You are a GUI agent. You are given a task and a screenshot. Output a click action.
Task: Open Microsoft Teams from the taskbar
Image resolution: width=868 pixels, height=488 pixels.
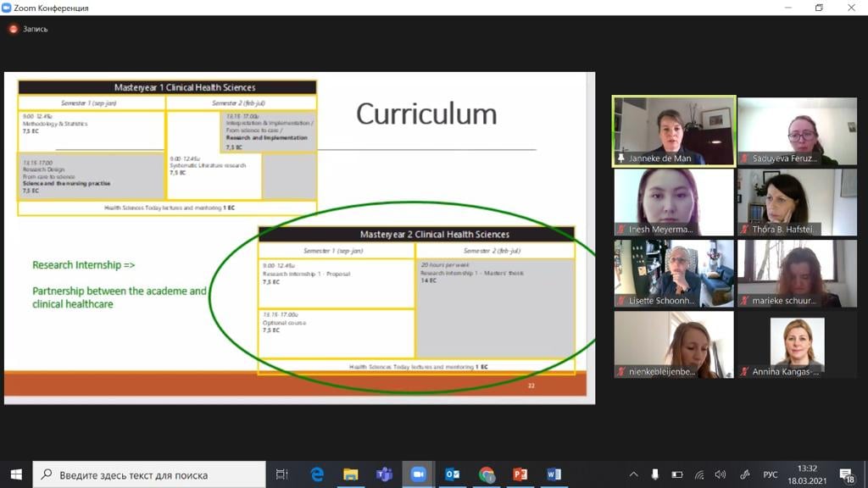[384, 474]
